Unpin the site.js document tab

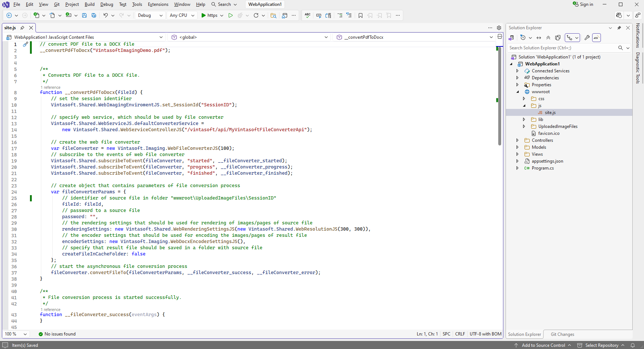pyautogui.click(x=22, y=27)
